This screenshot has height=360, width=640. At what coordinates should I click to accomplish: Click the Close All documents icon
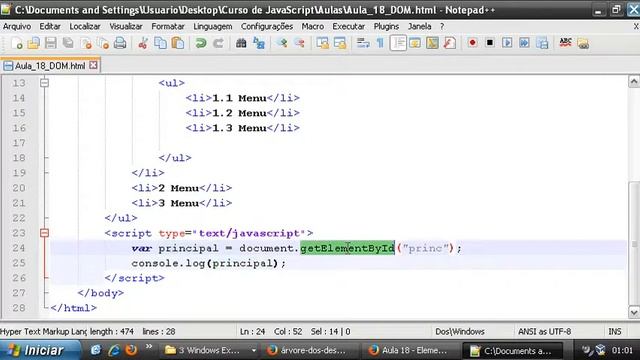click(103, 43)
